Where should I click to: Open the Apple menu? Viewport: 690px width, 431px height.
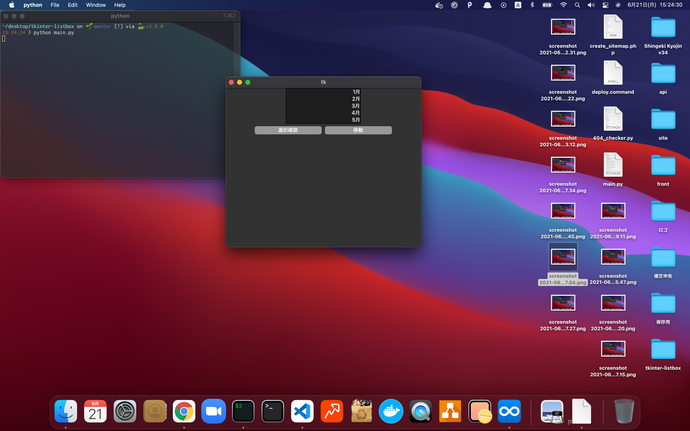12,5
